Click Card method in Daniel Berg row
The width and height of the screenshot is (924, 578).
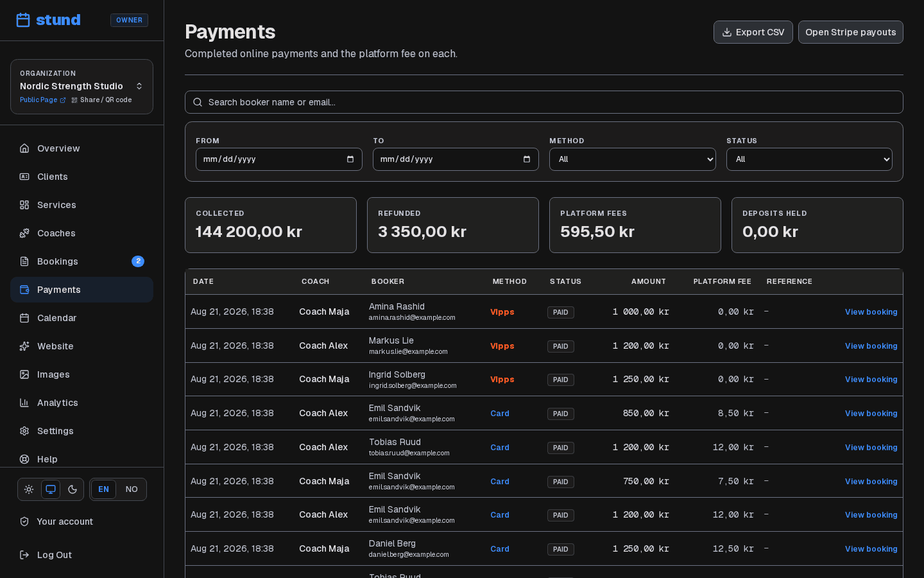(x=500, y=549)
